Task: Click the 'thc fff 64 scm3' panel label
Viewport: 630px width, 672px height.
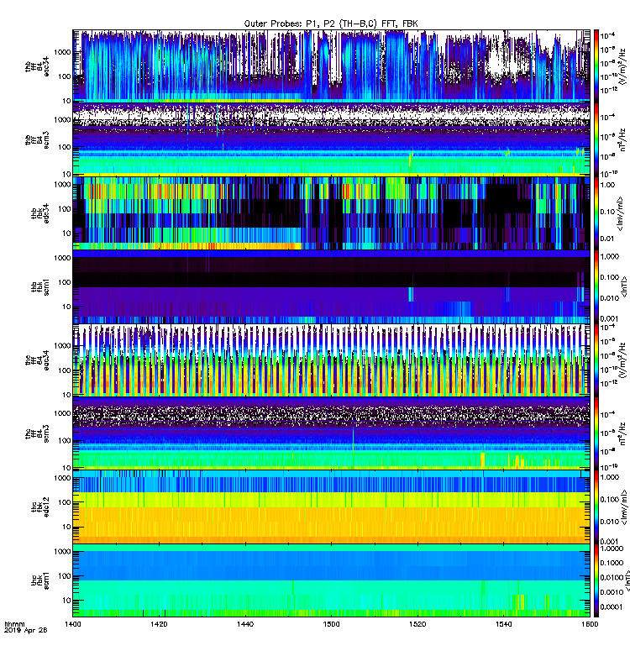Action: pyautogui.click(x=37, y=433)
